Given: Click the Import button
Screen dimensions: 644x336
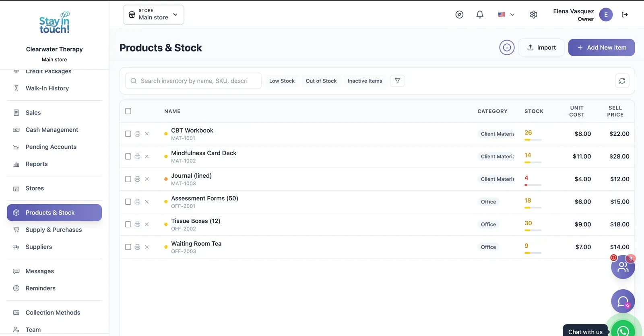Looking at the screenshot, I should [541, 48].
